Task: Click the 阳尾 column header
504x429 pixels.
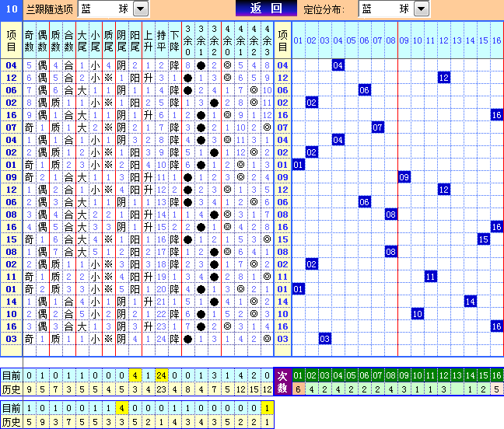Action: click(x=135, y=40)
